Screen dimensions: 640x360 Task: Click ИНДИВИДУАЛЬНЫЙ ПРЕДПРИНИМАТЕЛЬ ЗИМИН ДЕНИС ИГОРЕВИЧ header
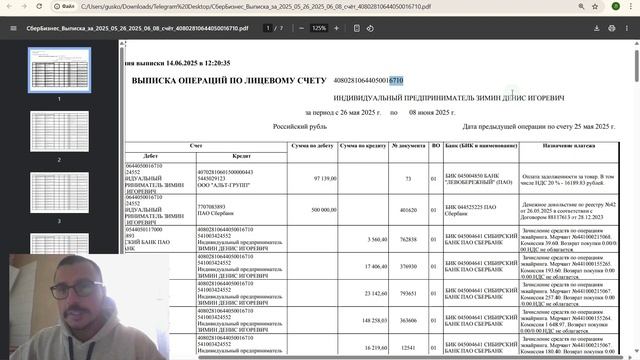[x=449, y=98]
